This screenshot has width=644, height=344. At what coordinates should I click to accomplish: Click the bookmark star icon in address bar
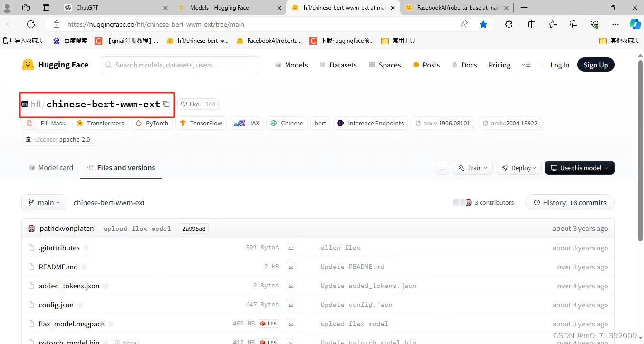(x=483, y=24)
